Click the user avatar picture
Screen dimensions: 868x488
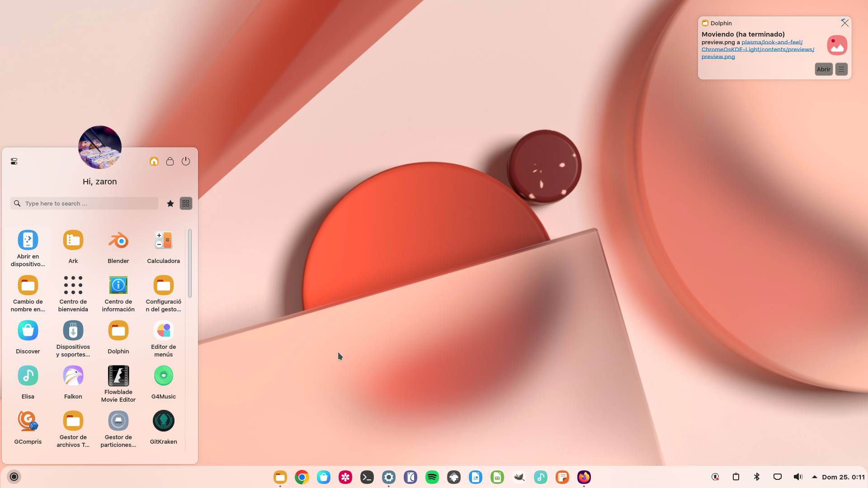(x=100, y=147)
